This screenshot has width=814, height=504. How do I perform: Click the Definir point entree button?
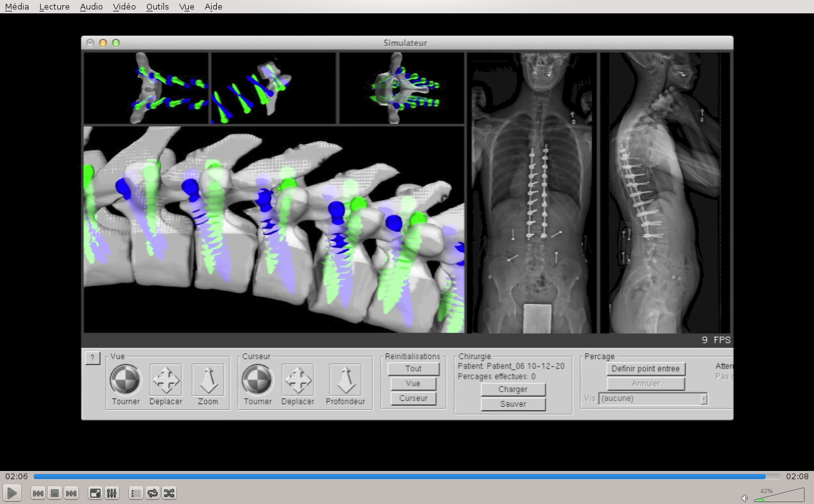(645, 369)
